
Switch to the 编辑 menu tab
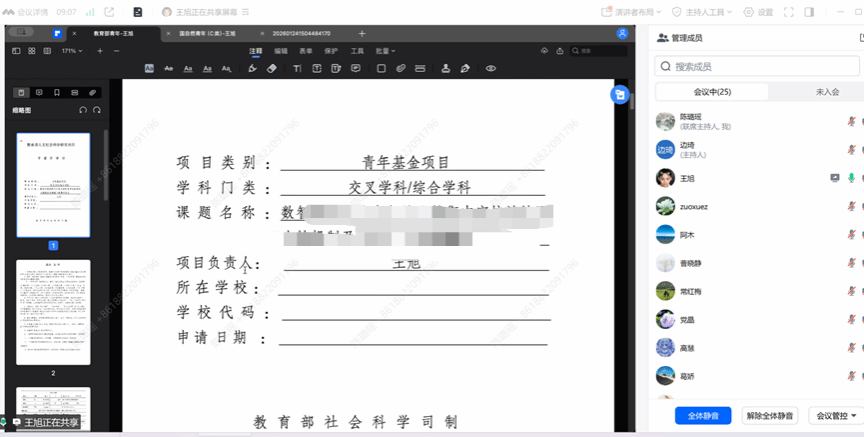point(281,50)
